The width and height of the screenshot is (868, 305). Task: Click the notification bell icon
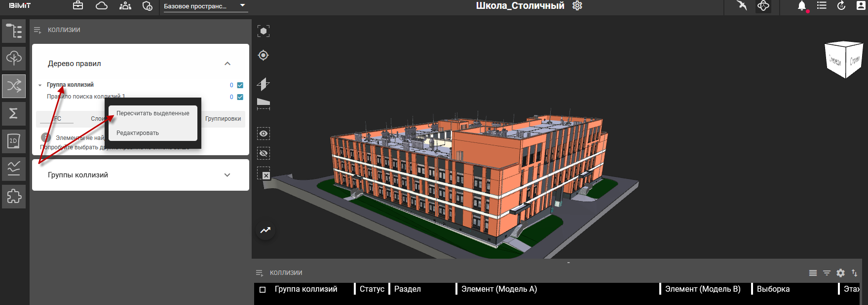pos(802,6)
